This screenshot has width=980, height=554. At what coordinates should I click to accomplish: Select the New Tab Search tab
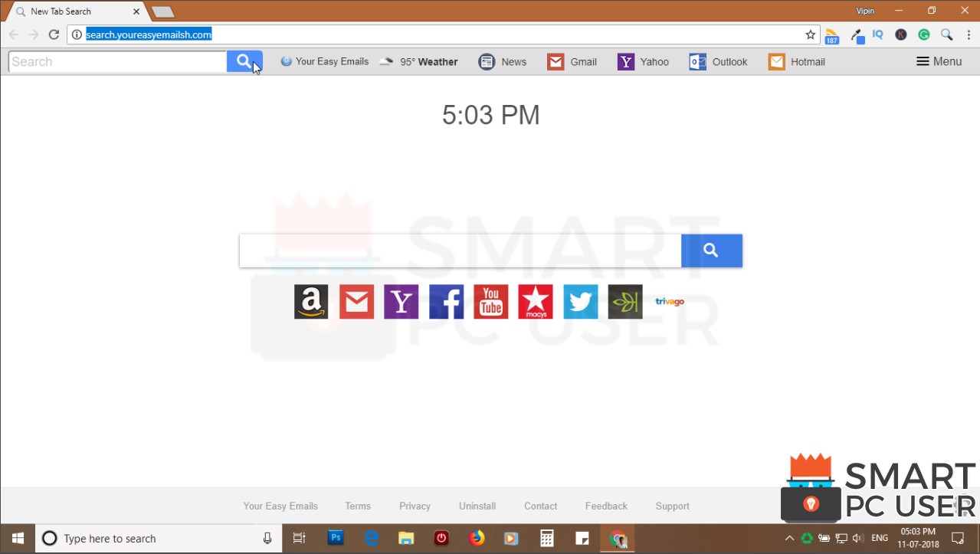76,11
